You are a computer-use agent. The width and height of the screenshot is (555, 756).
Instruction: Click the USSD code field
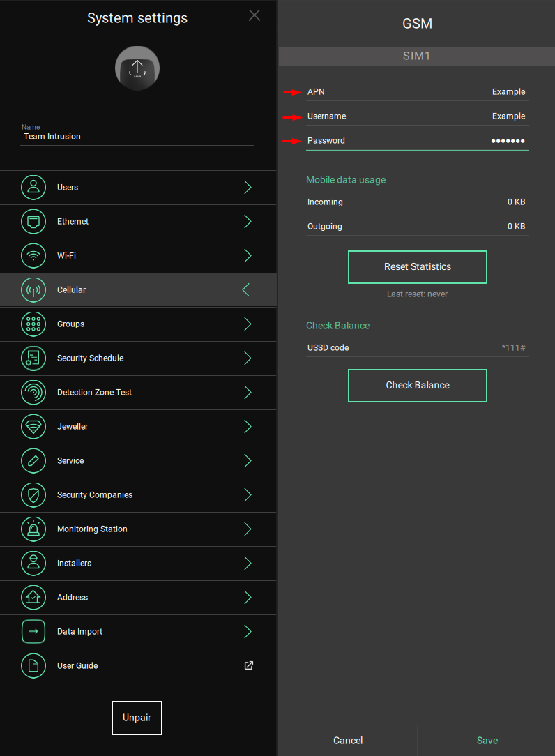click(x=418, y=347)
